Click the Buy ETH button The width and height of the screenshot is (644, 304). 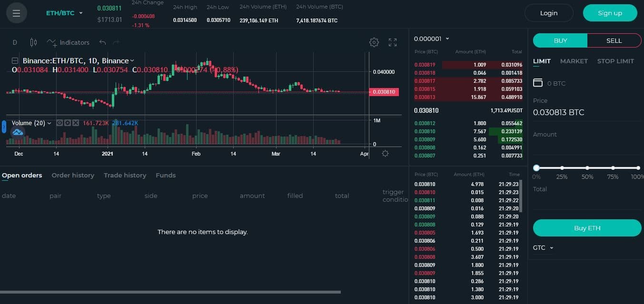click(587, 228)
